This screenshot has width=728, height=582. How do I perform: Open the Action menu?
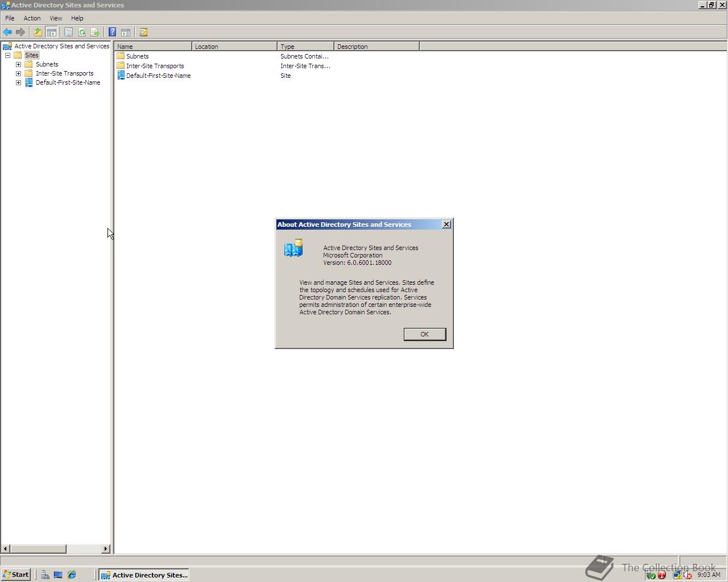[x=32, y=18]
